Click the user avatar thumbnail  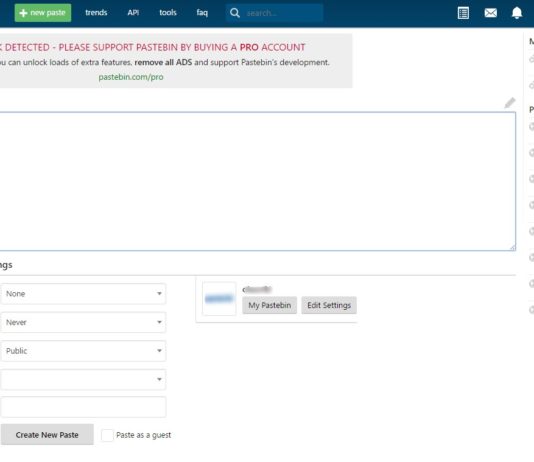coord(219,299)
